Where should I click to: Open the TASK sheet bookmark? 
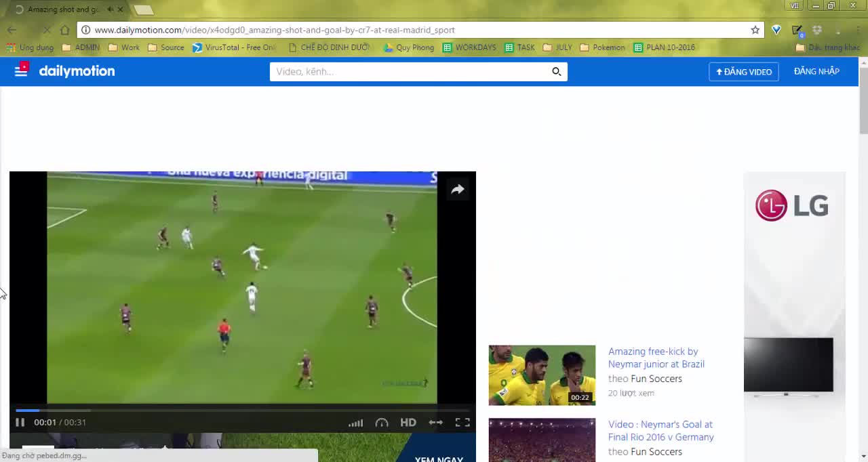click(x=519, y=47)
